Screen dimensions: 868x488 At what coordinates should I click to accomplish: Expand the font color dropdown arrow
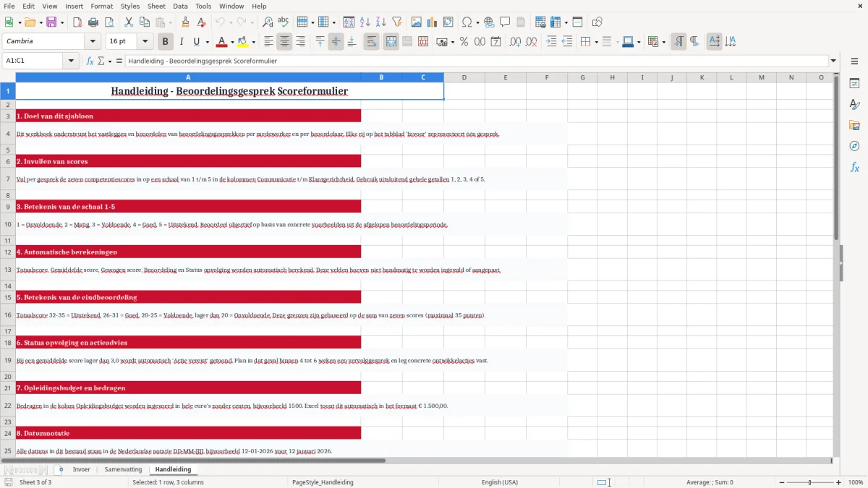tap(232, 42)
